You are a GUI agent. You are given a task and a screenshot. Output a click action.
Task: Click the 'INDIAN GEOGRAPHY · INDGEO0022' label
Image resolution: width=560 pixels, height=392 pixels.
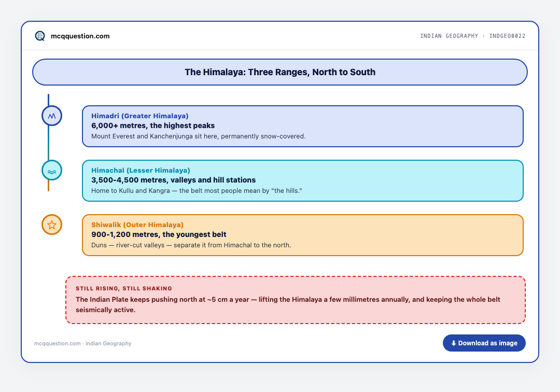click(x=472, y=36)
